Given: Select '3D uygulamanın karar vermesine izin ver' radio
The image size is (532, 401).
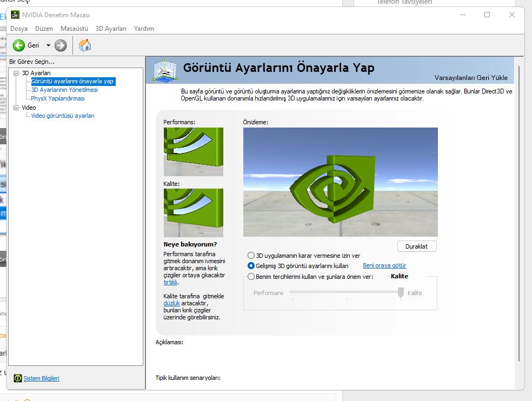Looking at the screenshot, I should [251, 256].
